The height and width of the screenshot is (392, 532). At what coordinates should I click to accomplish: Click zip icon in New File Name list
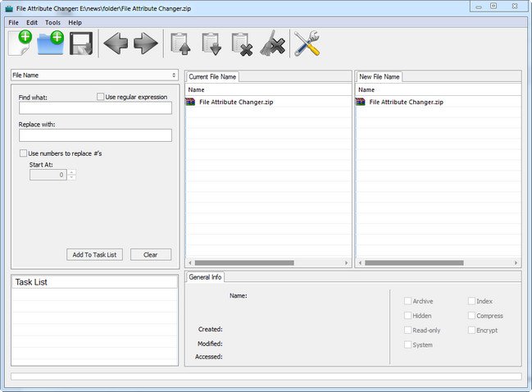360,102
